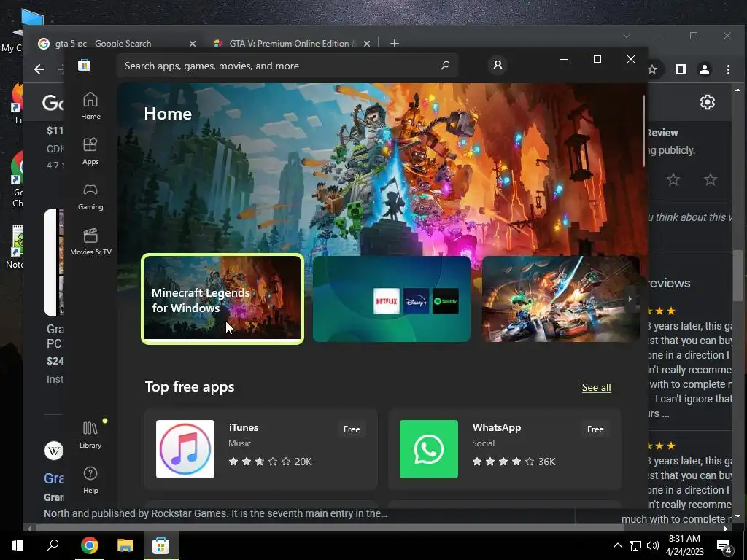
Task: Click the Chrome icon on taskbar
Action: pos(89,545)
